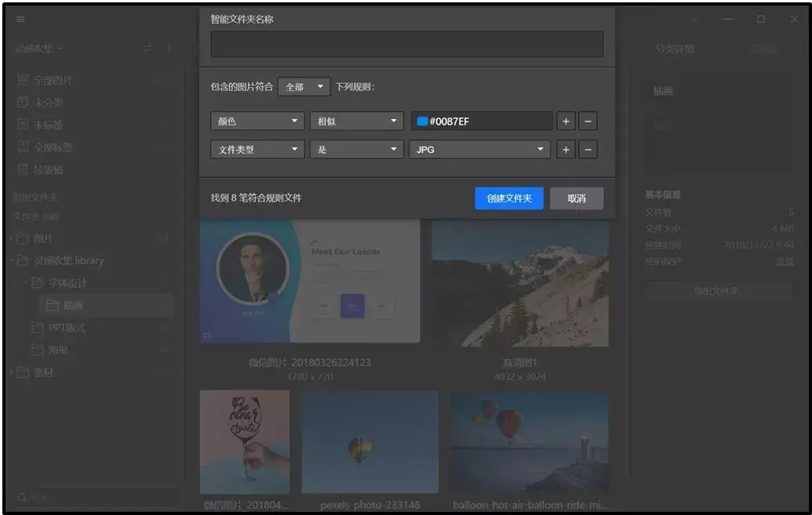The height and width of the screenshot is (515, 812).
Task: Remove the color rule with minus button
Action: [588, 121]
